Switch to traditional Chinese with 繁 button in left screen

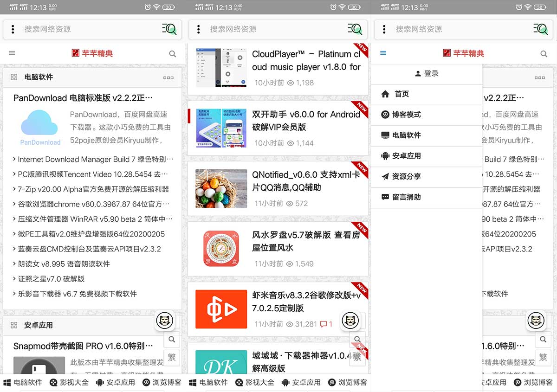(x=172, y=358)
